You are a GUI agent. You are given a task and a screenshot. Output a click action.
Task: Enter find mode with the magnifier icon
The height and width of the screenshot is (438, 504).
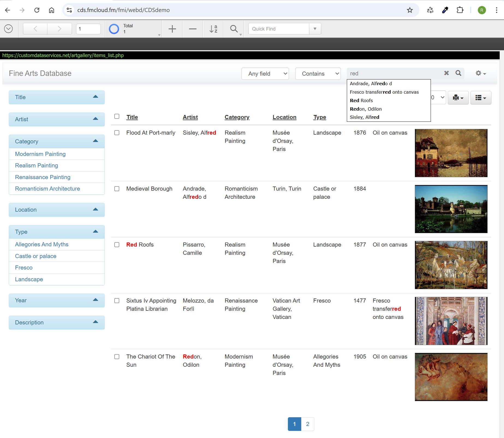click(x=234, y=29)
